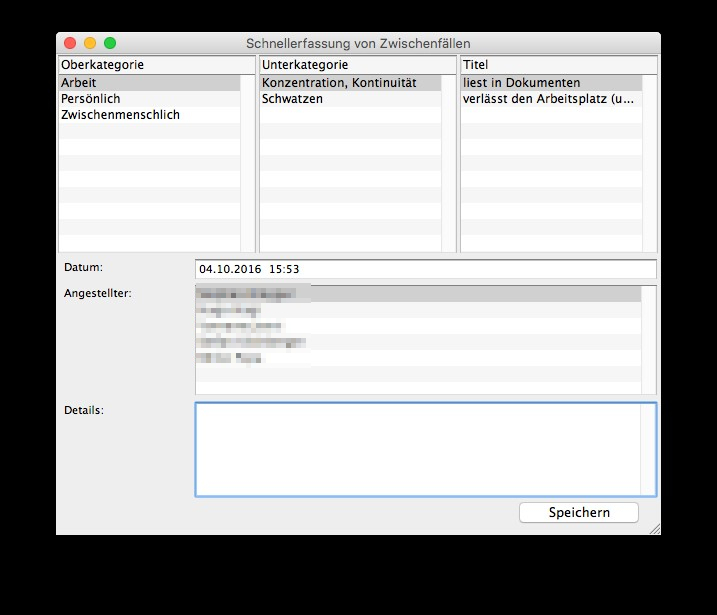The width and height of the screenshot is (717, 615).
Task: Select 'verlässt den Arbeitsplatz' title row
Action: (549, 99)
